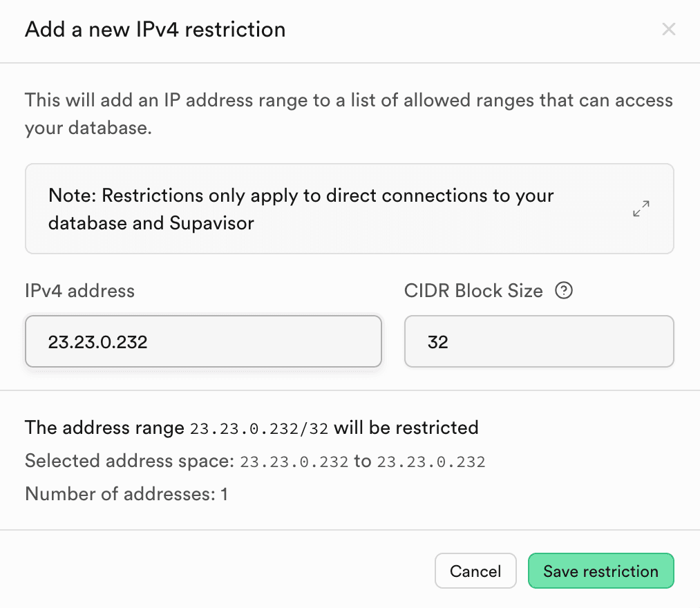This screenshot has height=608, width=700.
Task: Click the diagonal expand arrows in the Supavisor note
Action: pyautogui.click(x=641, y=209)
